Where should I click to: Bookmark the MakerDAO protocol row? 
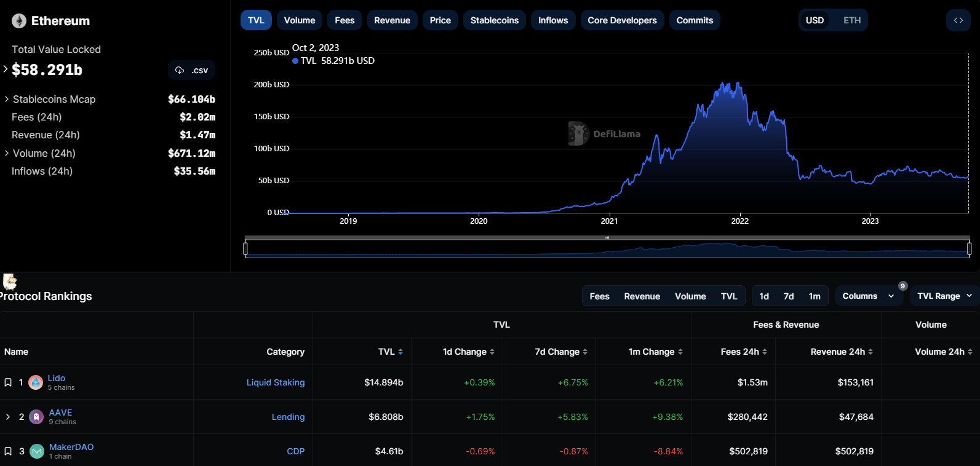[8, 451]
